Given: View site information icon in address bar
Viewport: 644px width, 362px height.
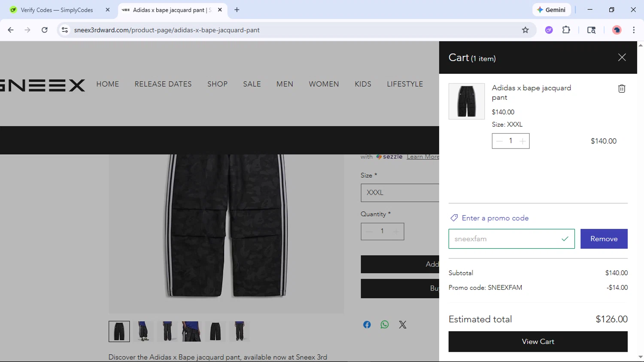Looking at the screenshot, I should [x=65, y=30].
